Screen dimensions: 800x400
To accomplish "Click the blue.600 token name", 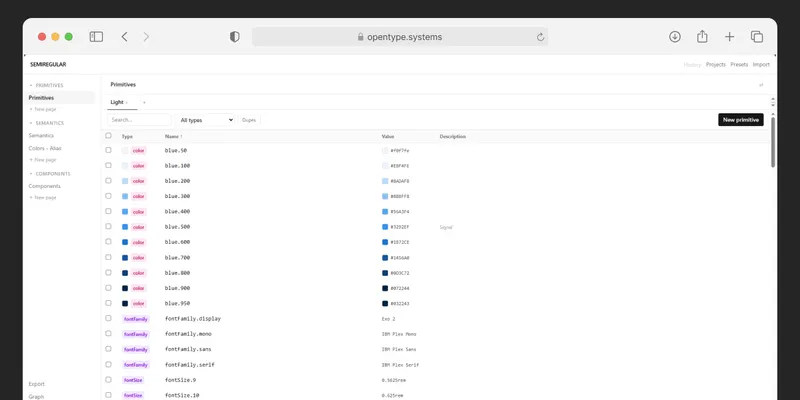I will click(177, 242).
